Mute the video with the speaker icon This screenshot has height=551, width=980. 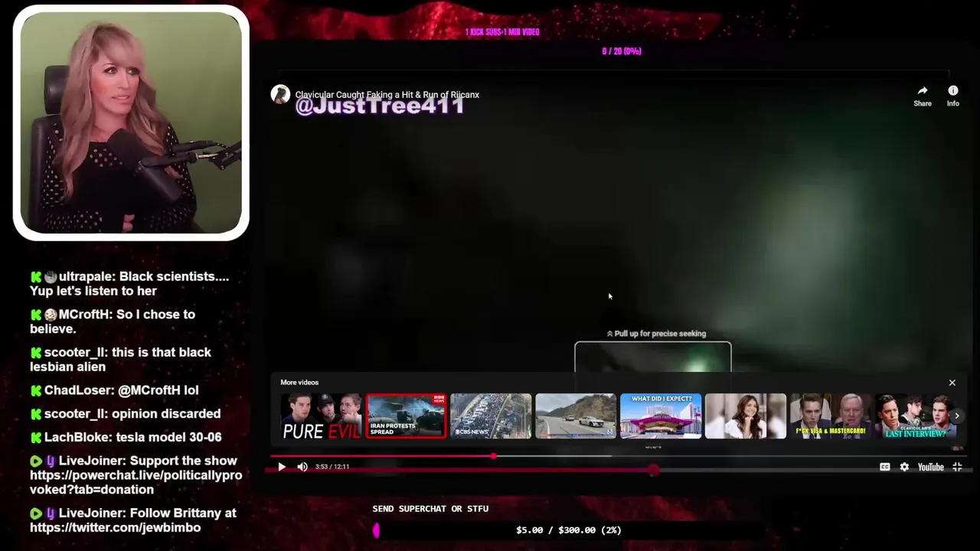[x=302, y=467]
